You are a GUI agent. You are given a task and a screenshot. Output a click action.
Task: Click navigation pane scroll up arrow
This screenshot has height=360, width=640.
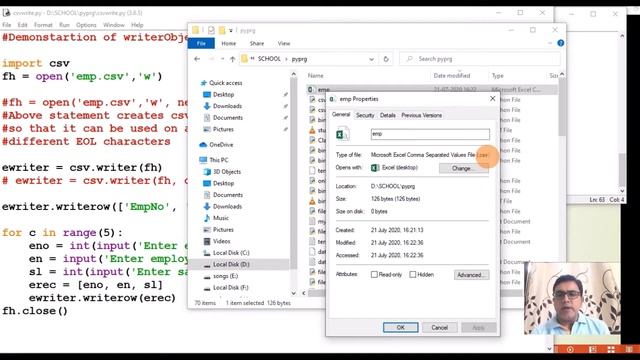[293, 74]
